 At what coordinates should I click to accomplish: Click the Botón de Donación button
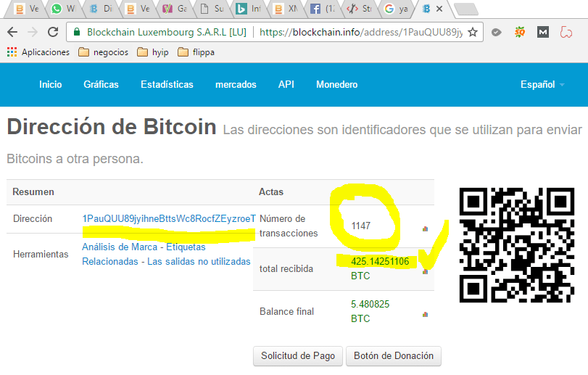(394, 355)
